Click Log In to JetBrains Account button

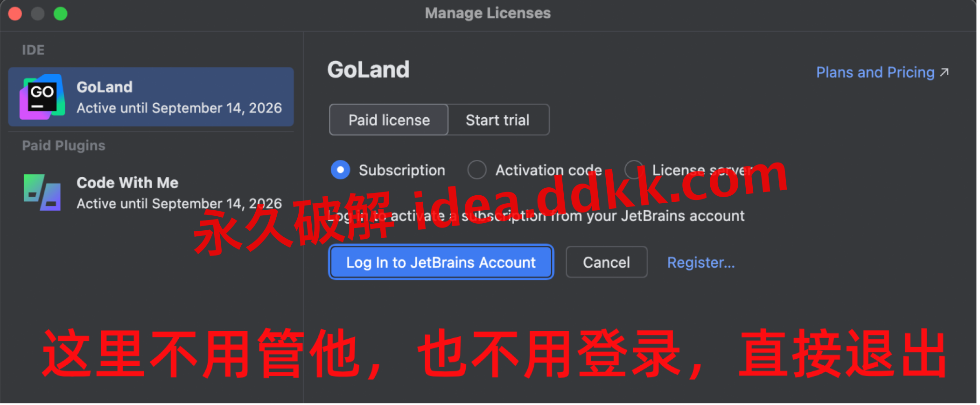[441, 263]
